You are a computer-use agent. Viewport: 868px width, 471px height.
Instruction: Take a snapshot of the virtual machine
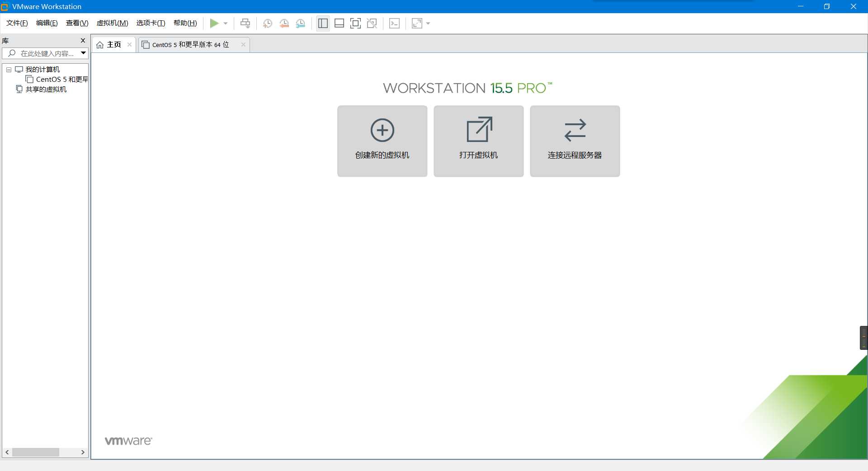(x=267, y=24)
